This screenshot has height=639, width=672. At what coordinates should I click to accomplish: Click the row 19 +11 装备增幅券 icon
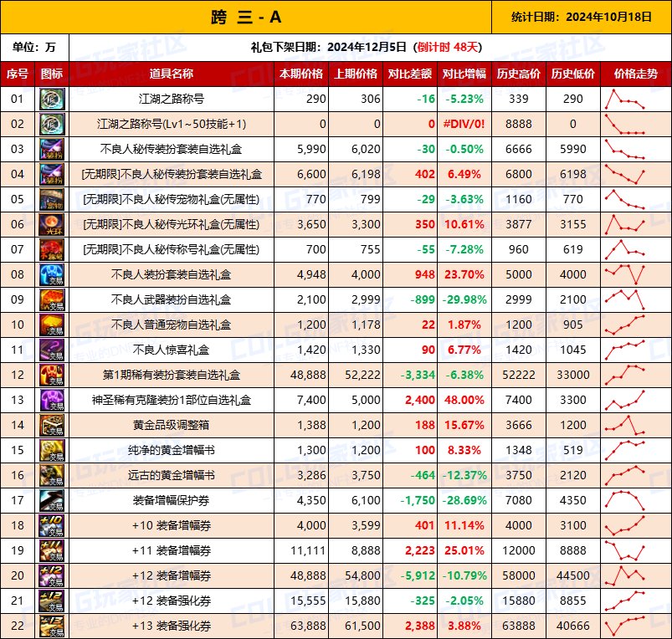coord(52,550)
